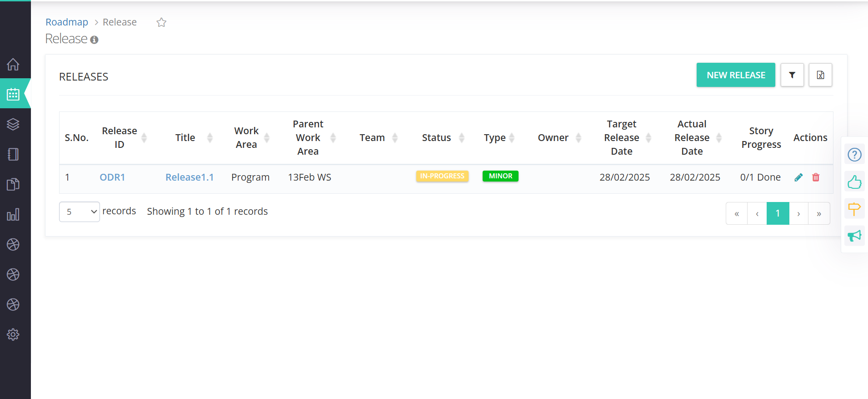Click the home icon in sidebar
Viewport: 868px width, 399px height.
coord(13,65)
